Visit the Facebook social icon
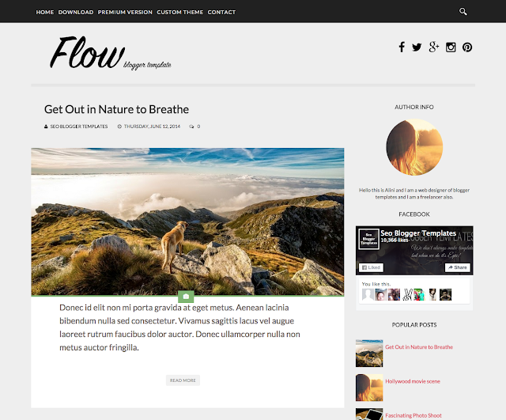This screenshot has width=506, height=420. (402, 47)
